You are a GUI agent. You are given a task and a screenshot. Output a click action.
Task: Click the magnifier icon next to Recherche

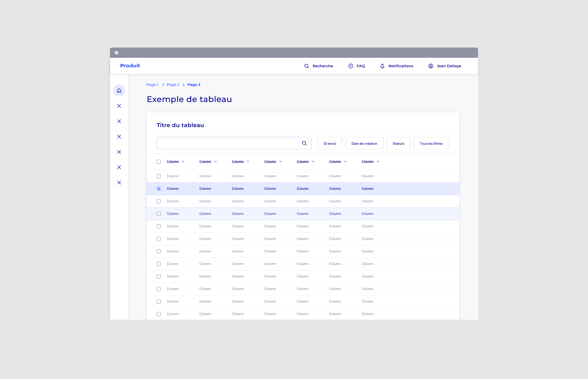307,66
